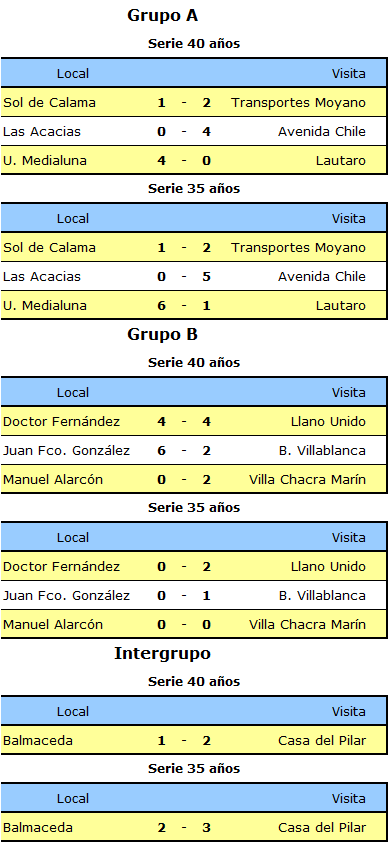
Task: Click the Visita header in Intergrupo Serie 35
Action: coord(349,799)
